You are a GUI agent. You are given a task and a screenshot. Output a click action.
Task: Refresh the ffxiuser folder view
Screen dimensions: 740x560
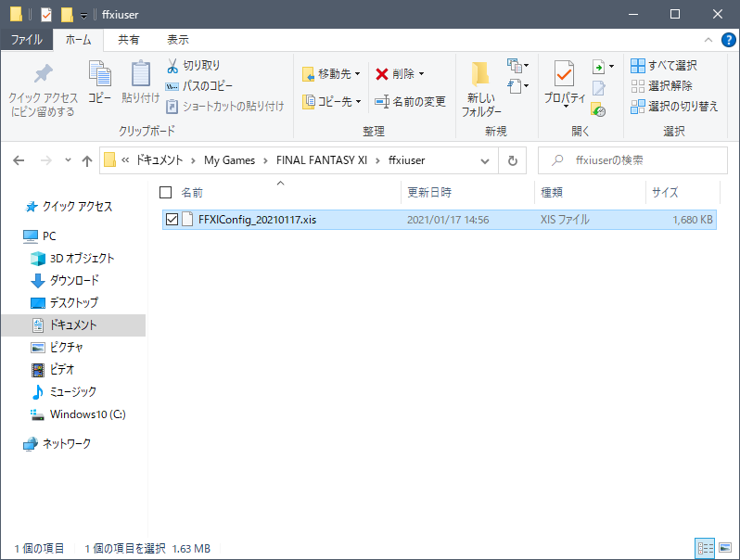513,160
